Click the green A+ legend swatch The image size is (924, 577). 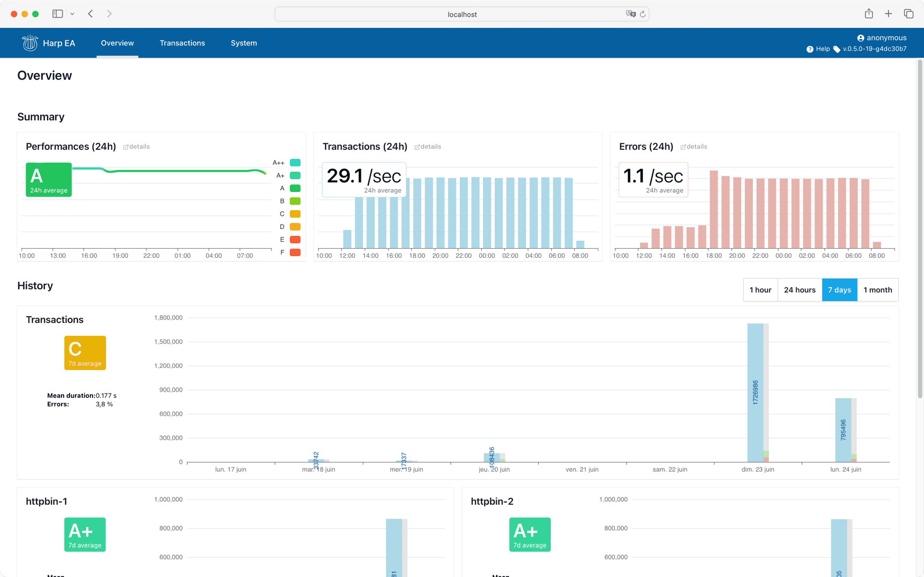click(x=295, y=175)
